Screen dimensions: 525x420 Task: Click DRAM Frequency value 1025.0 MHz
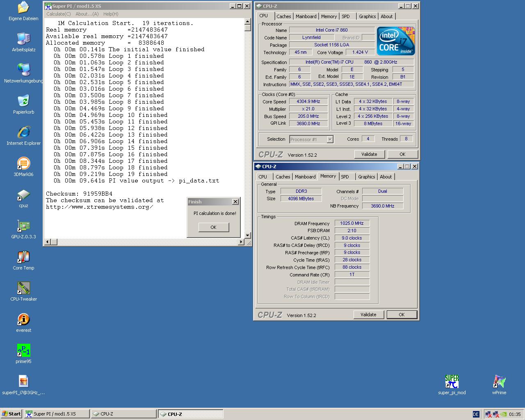pyautogui.click(x=352, y=223)
